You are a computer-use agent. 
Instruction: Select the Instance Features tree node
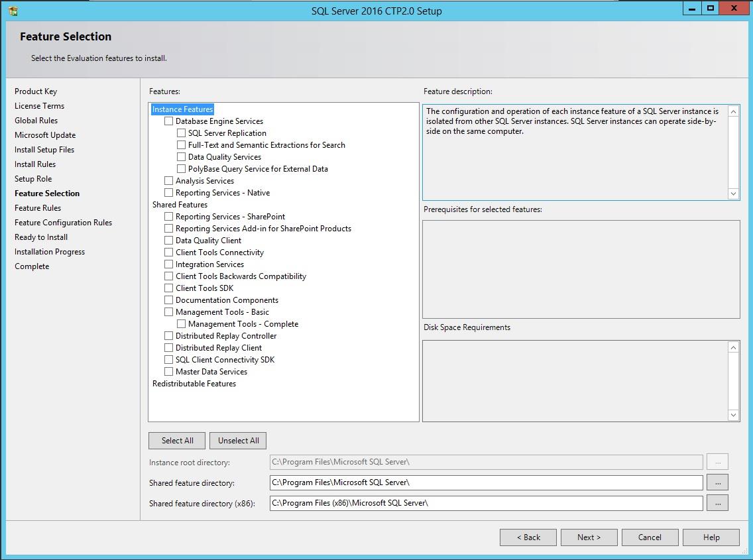pos(182,109)
